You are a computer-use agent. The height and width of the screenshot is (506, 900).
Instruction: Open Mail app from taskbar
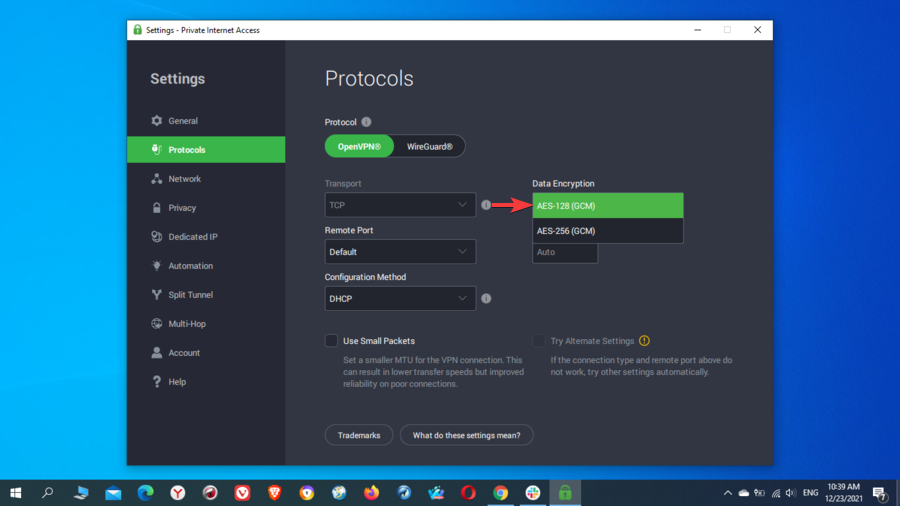coord(113,493)
